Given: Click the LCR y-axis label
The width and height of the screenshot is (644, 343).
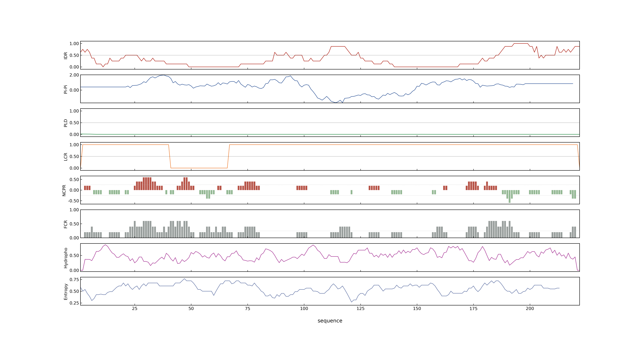Looking at the screenshot, I should 66,157.
